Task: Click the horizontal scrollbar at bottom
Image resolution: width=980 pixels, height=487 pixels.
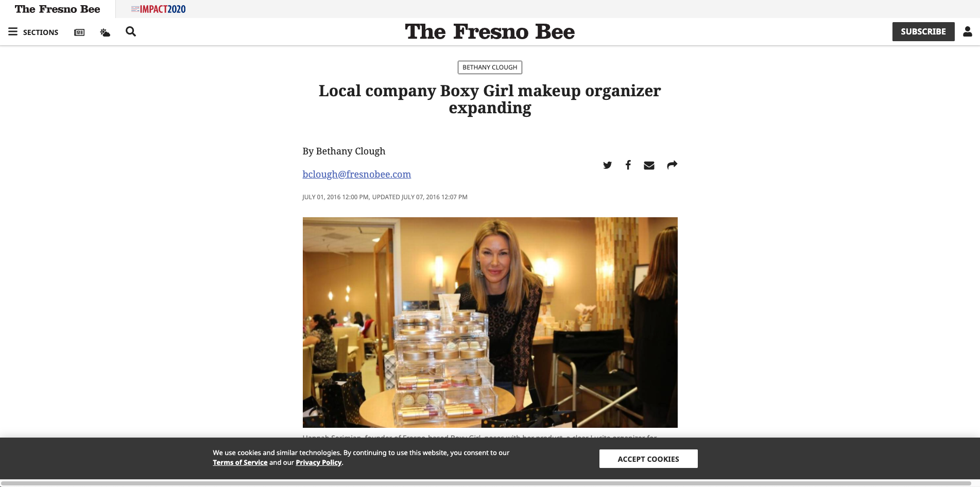Action: (486, 484)
